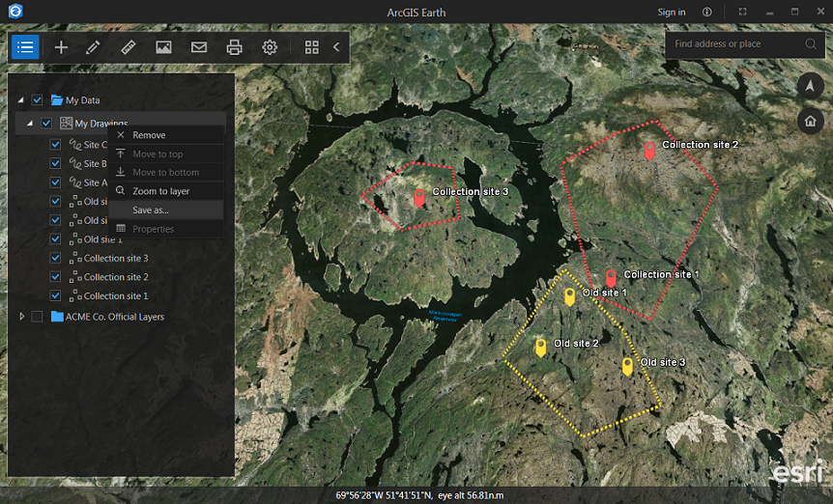Uncheck the My Drawings checkbox

(x=46, y=123)
